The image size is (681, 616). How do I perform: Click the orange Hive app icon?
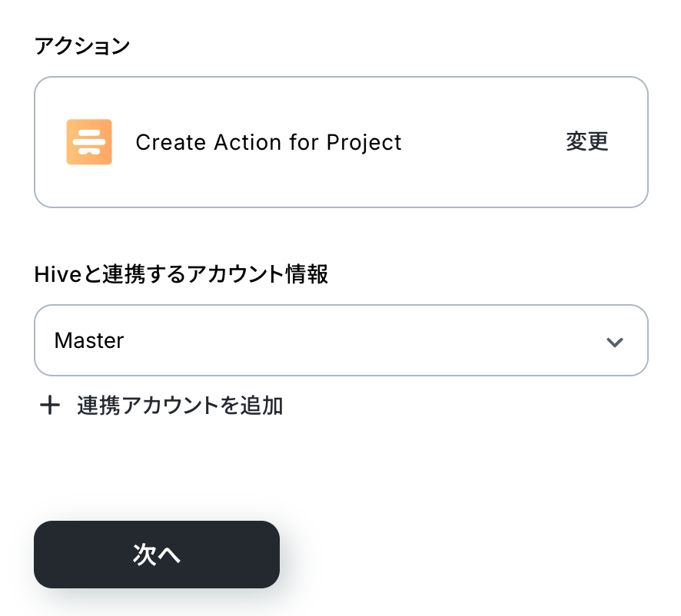(89, 142)
